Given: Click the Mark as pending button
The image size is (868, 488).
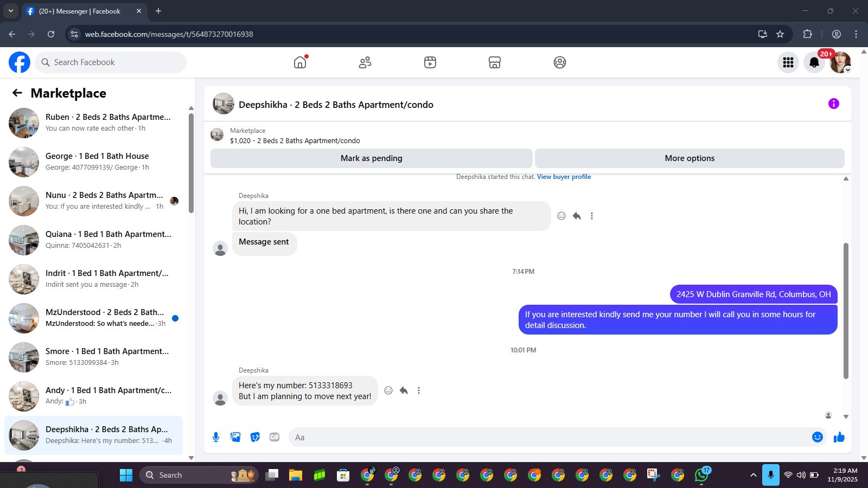Looking at the screenshot, I should pos(372,158).
